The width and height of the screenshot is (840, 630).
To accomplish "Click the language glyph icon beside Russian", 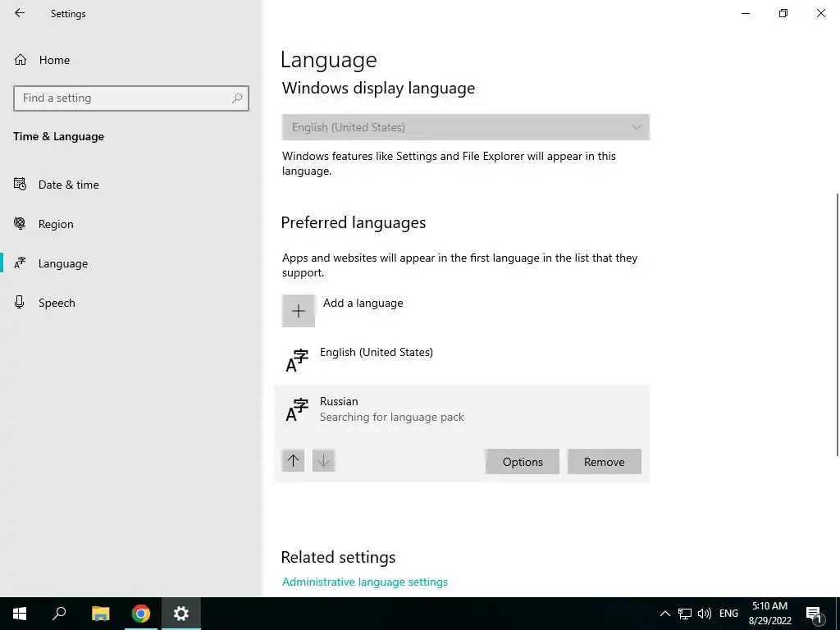I will (x=297, y=410).
